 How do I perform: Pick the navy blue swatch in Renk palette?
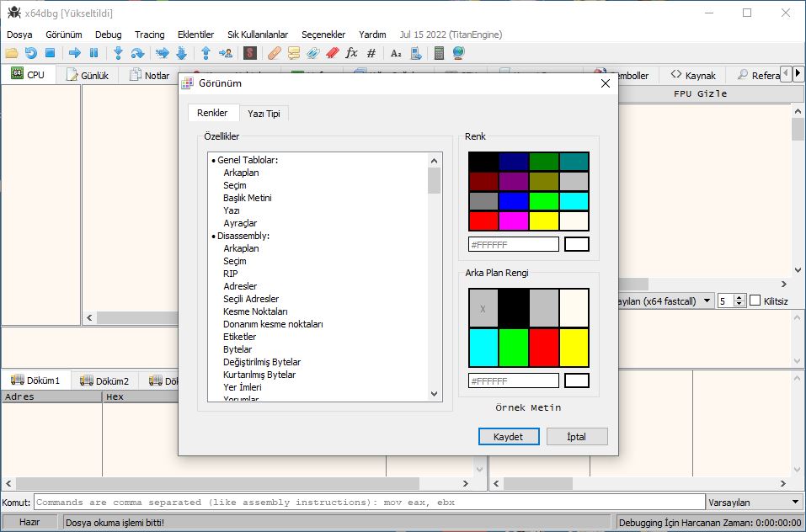pyautogui.click(x=514, y=162)
